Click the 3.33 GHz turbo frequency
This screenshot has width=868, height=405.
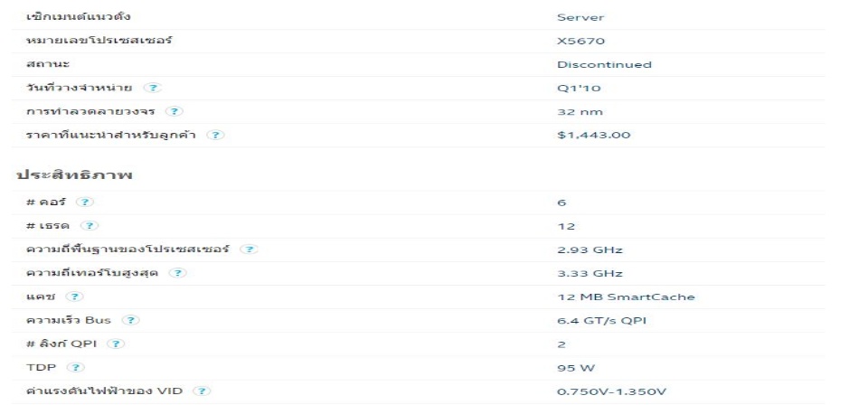pyautogui.click(x=590, y=273)
